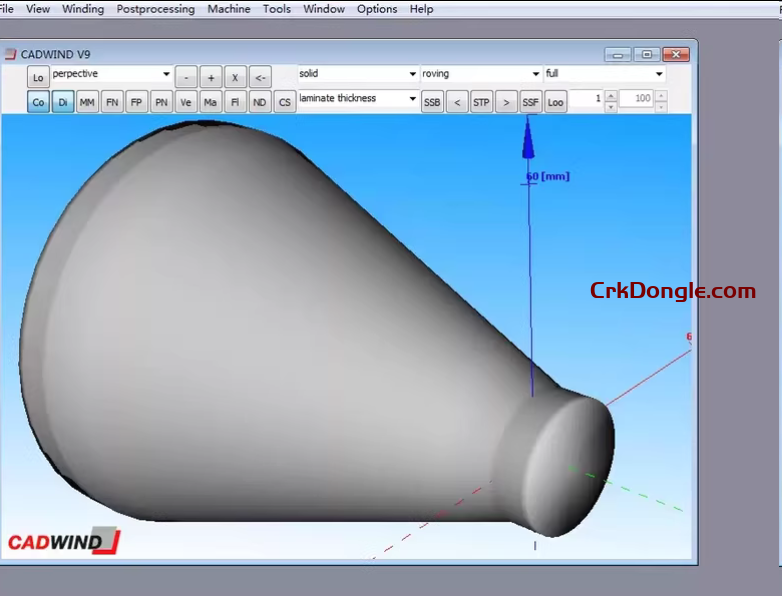Click the MM toolbar button
The image size is (782, 596).
[87, 102]
